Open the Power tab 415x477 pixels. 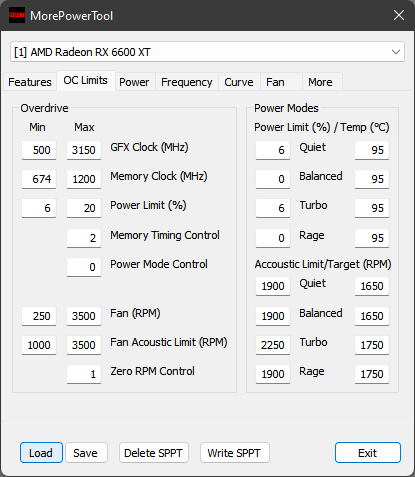pyautogui.click(x=134, y=82)
